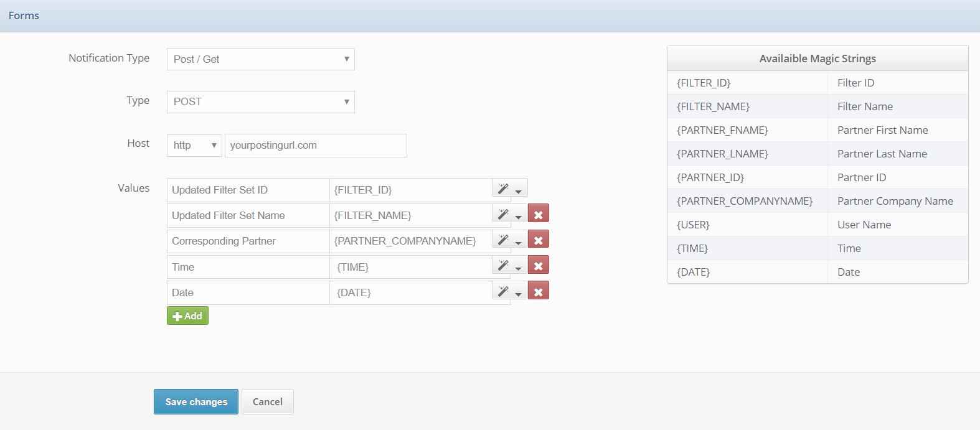The image size is (980, 430).
Task: Expand the Type POST dropdown
Action: click(x=261, y=102)
